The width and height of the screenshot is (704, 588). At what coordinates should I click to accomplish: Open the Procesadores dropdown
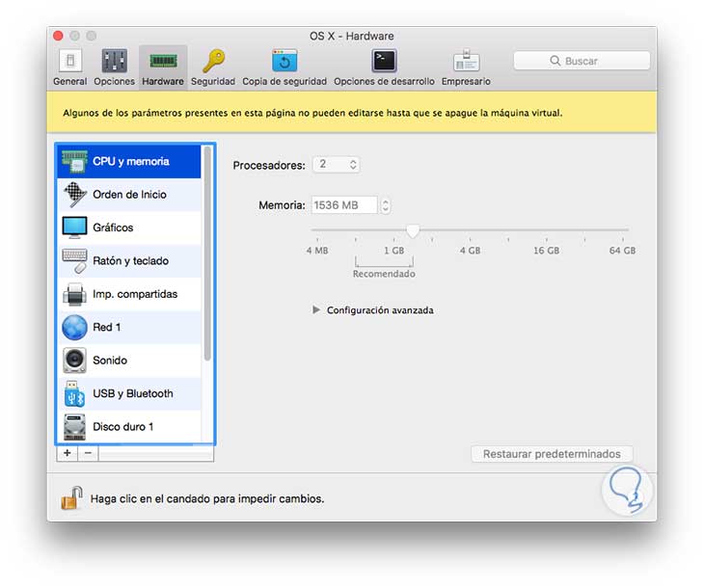click(x=337, y=165)
